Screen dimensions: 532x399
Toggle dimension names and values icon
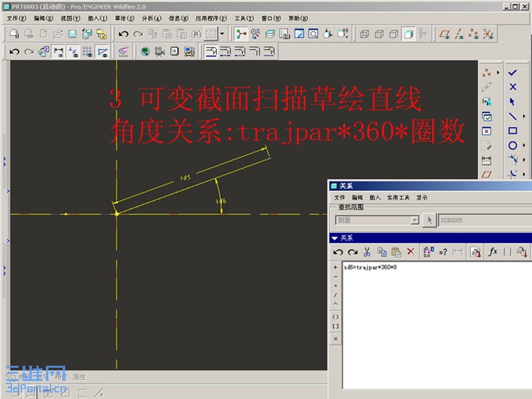[x=427, y=252]
